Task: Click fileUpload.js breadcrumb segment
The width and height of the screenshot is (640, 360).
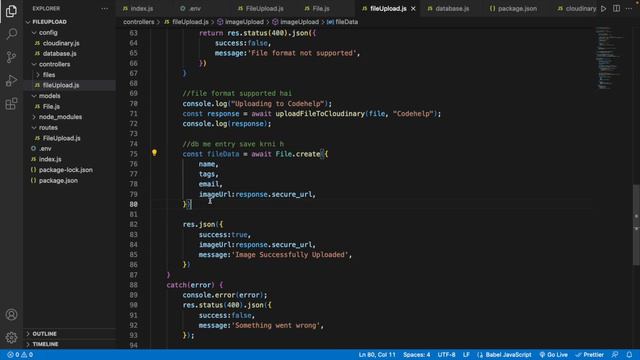Action: click(190, 22)
